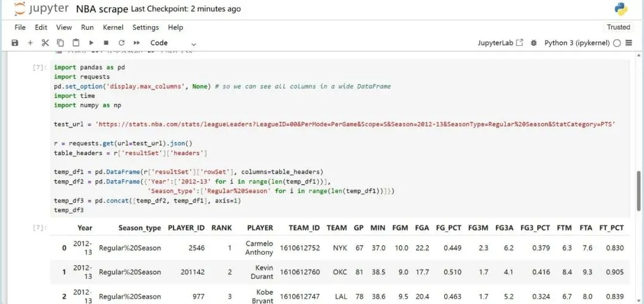
Task: Open the View menu
Action: coord(64,27)
